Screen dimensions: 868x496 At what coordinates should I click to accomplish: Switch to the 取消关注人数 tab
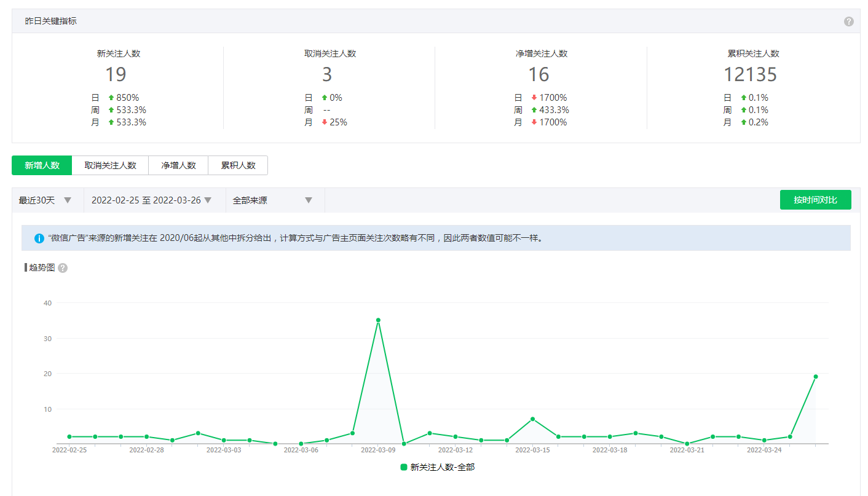(110, 165)
